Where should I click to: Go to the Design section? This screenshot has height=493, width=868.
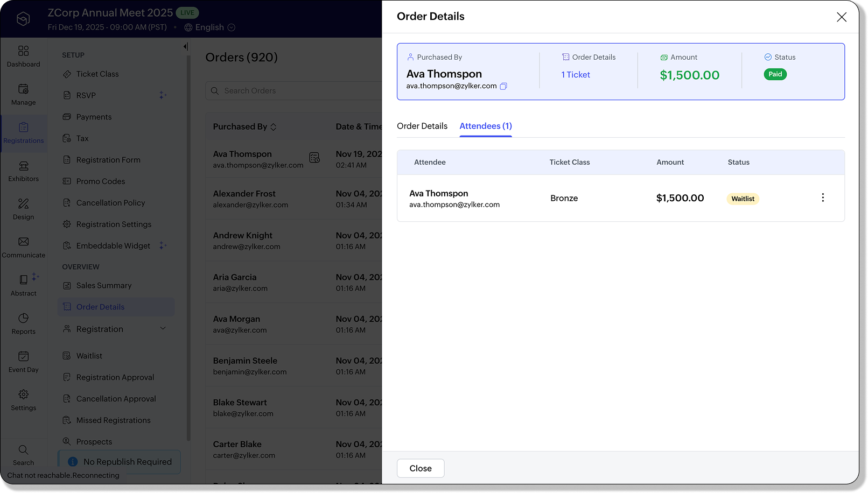pos(23,205)
